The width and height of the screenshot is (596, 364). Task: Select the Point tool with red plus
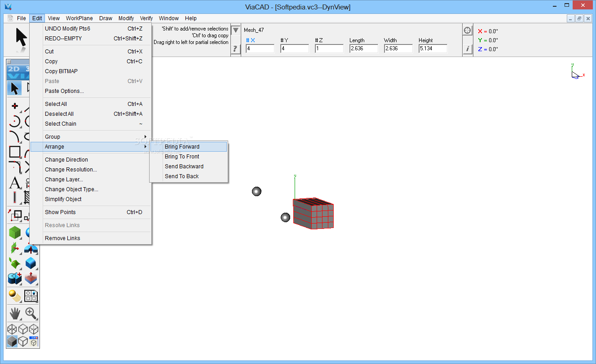click(15, 106)
